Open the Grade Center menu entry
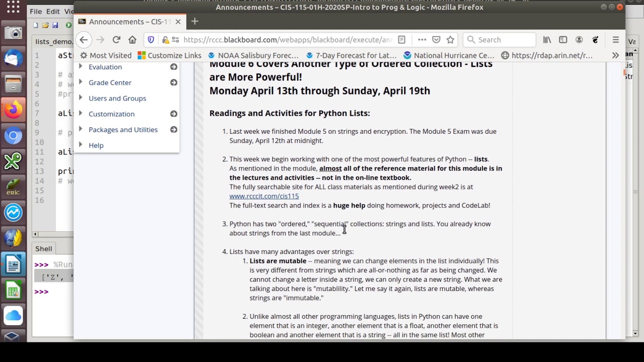The width and height of the screenshot is (644, 362). [x=110, y=82]
